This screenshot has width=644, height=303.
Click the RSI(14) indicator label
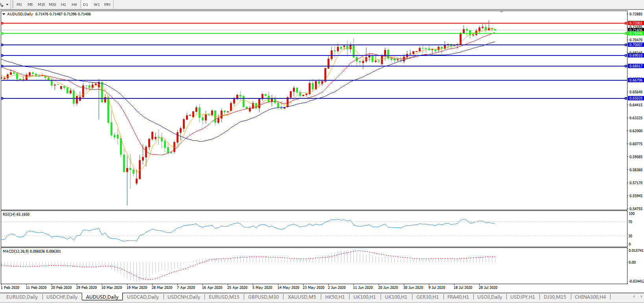[x=16, y=214]
